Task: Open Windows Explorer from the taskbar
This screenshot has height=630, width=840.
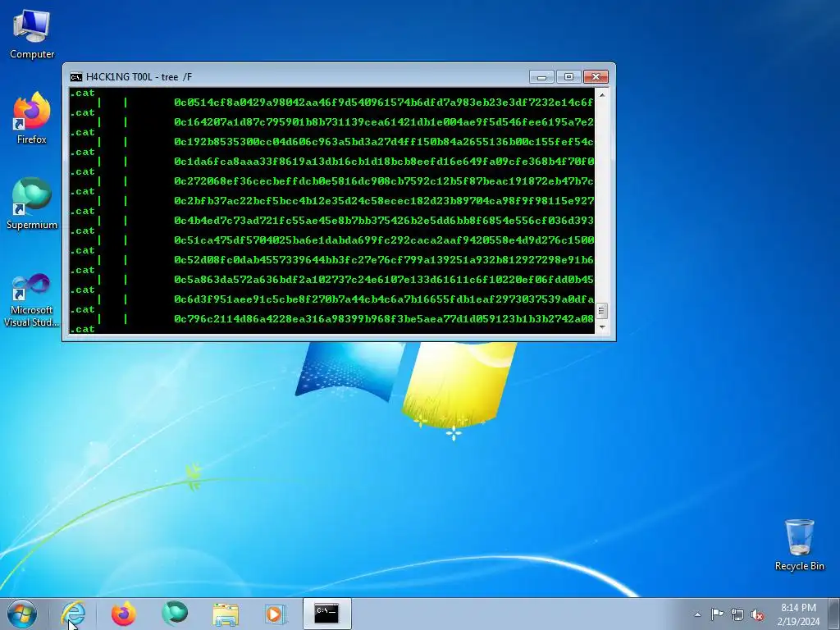Action: pyautogui.click(x=226, y=614)
